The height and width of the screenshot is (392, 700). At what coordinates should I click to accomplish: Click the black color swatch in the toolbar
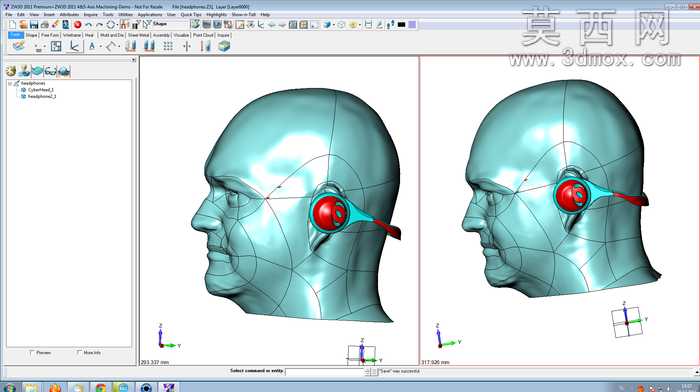coord(401,25)
